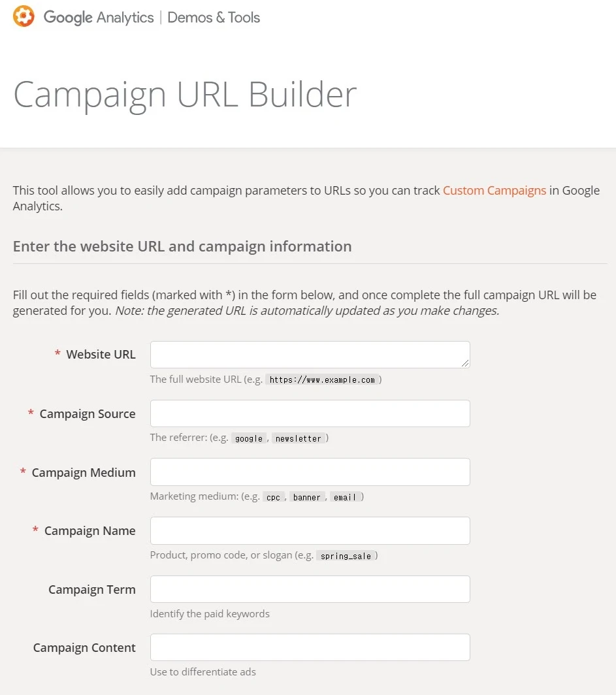This screenshot has width=616, height=695.
Task: Click inside the Campaign Content field
Action: [310, 647]
